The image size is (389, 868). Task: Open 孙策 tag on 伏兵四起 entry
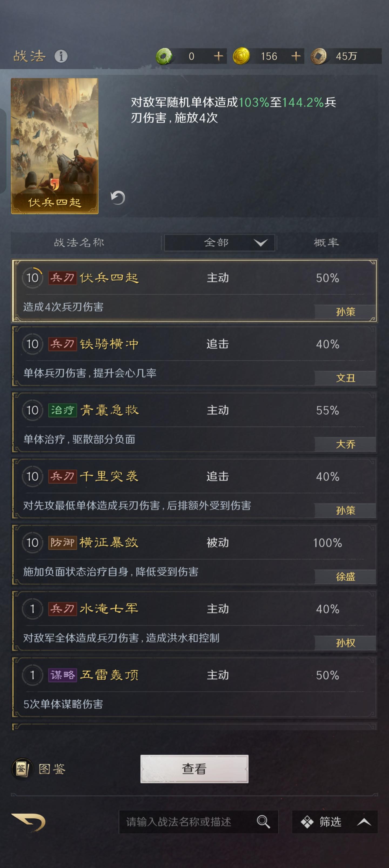pos(344,312)
